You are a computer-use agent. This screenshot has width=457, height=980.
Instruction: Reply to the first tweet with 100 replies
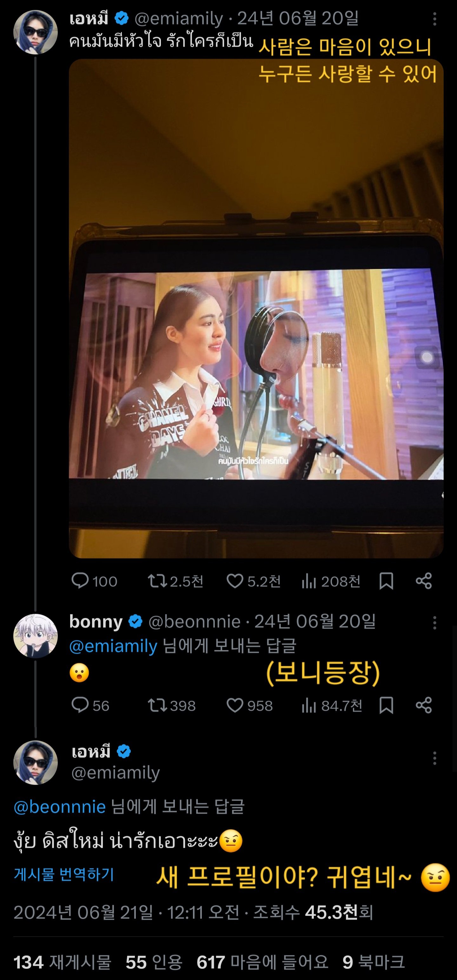[x=80, y=581]
